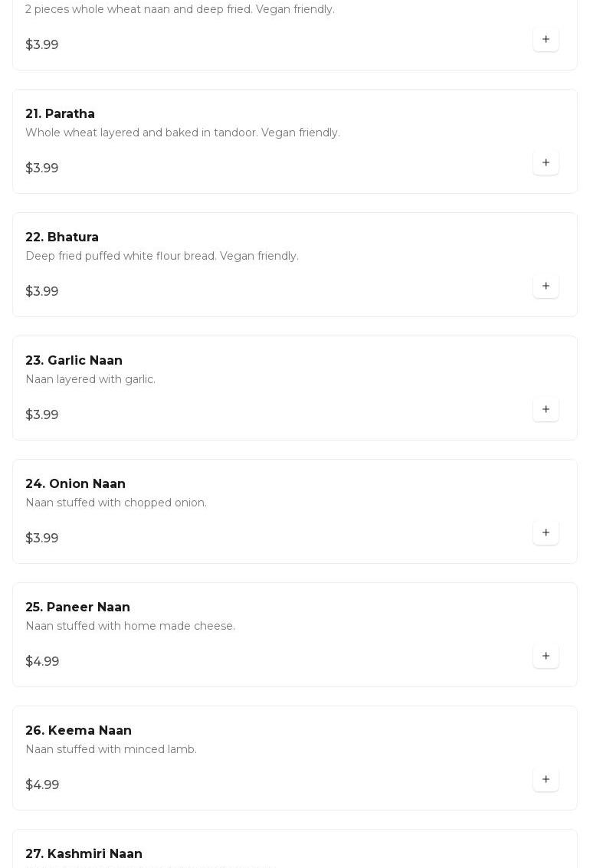Add Garlic Naan with plus button
Viewport: 590px width, 868px height.
click(546, 410)
